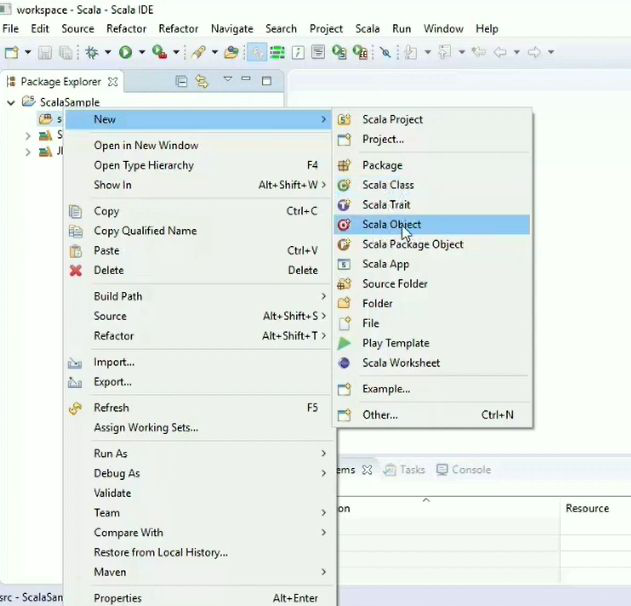Click Collapse All in Package Explorer
Image resolution: width=631 pixels, height=606 pixels.
click(181, 82)
